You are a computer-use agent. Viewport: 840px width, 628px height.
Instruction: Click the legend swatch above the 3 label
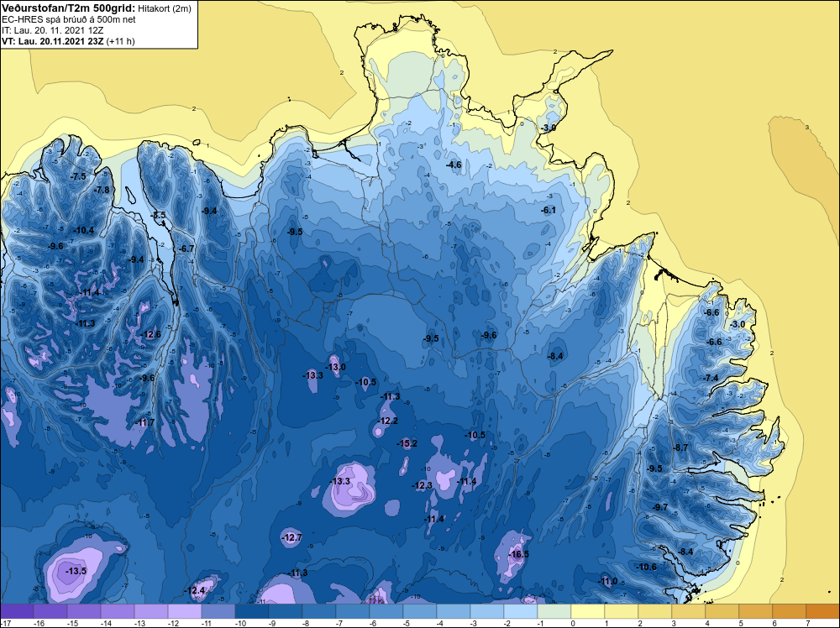(689, 611)
